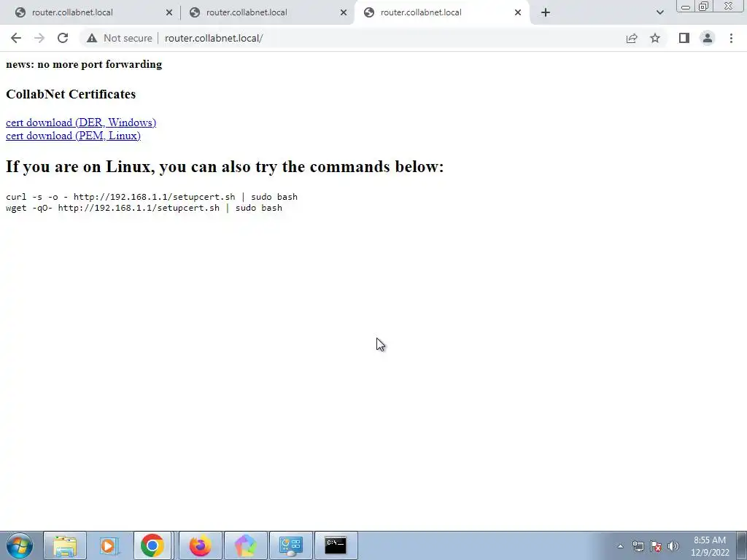Open the colorful pentagon app in taskbar
747x560 pixels.
246,545
